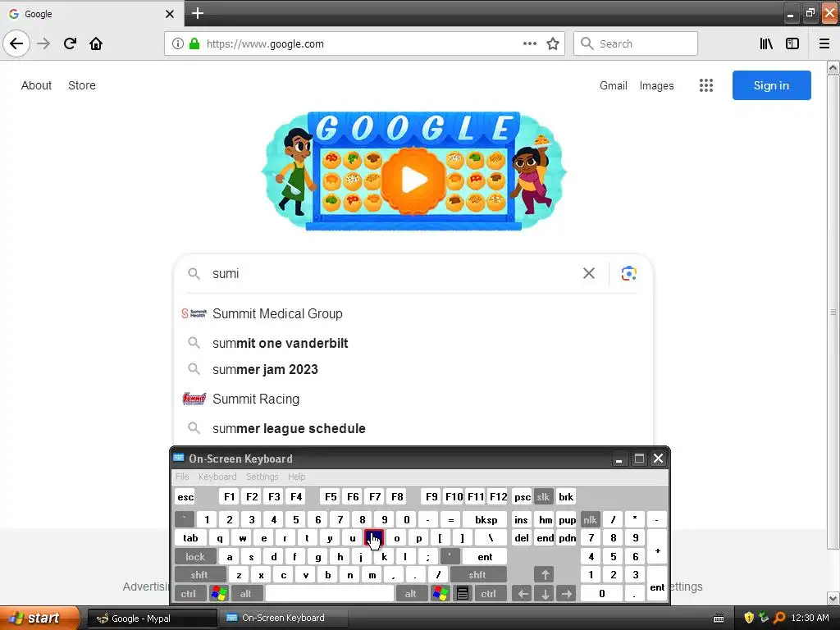
Task: Open the About link
Action: [36, 85]
